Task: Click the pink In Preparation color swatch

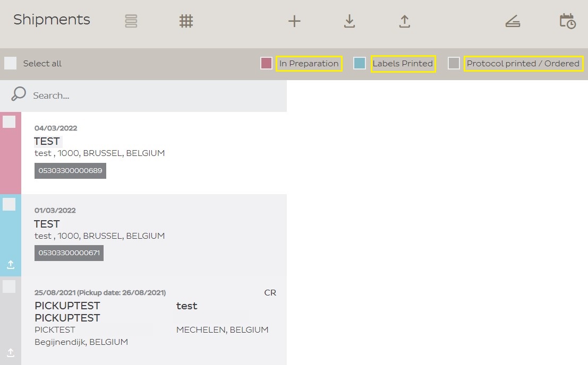Action: coord(266,64)
